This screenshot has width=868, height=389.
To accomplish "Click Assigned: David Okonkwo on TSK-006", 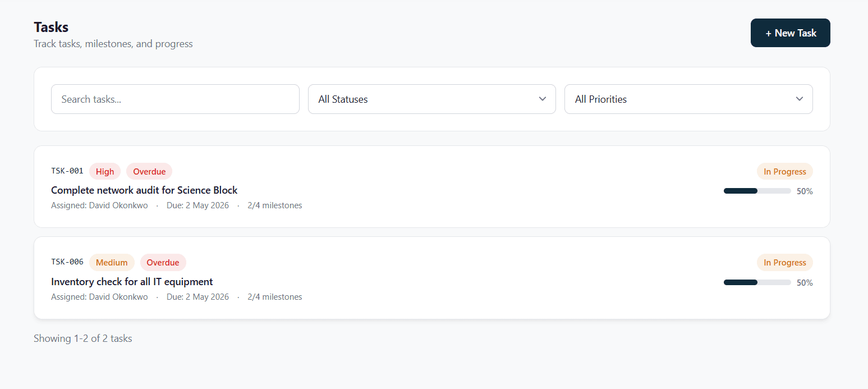I will pyautogui.click(x=99, y=297).
